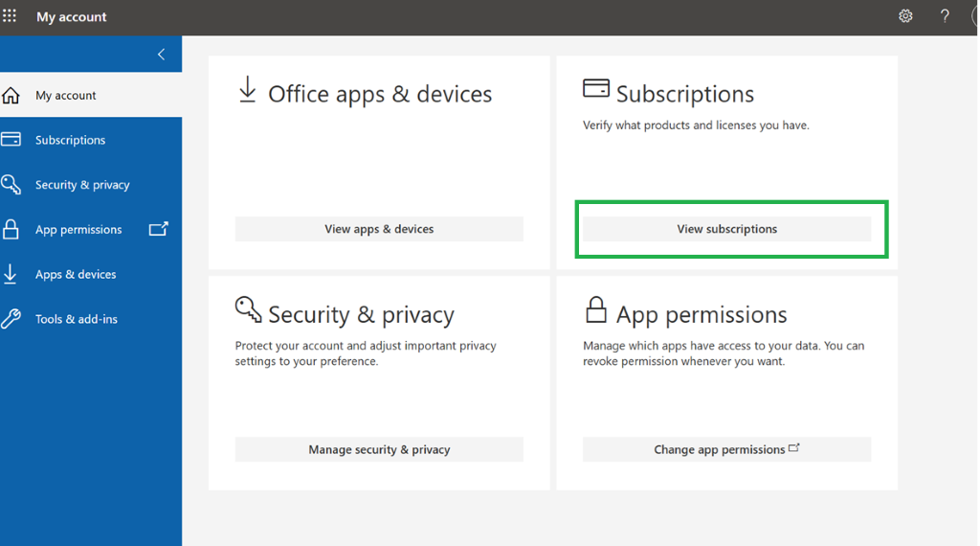The image size is (980, 546).
Task: Go to Security & privacy in sidebar
Action: tap(91, 185)
